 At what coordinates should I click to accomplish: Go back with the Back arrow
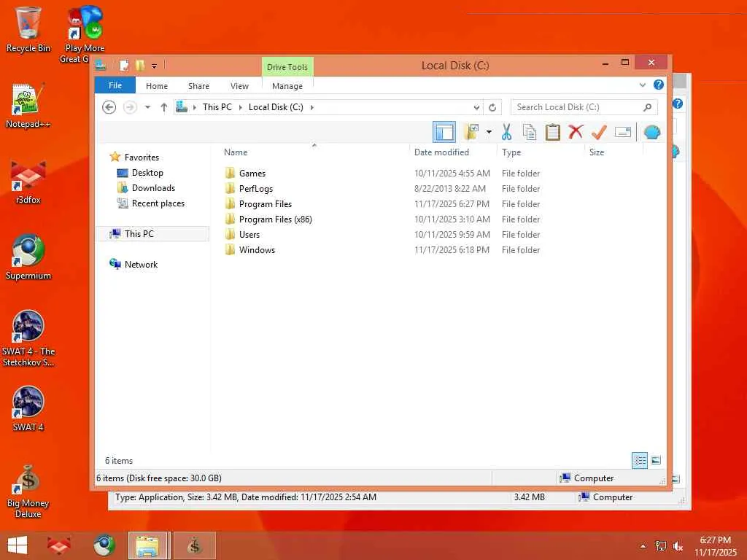[x=109, y=107]
